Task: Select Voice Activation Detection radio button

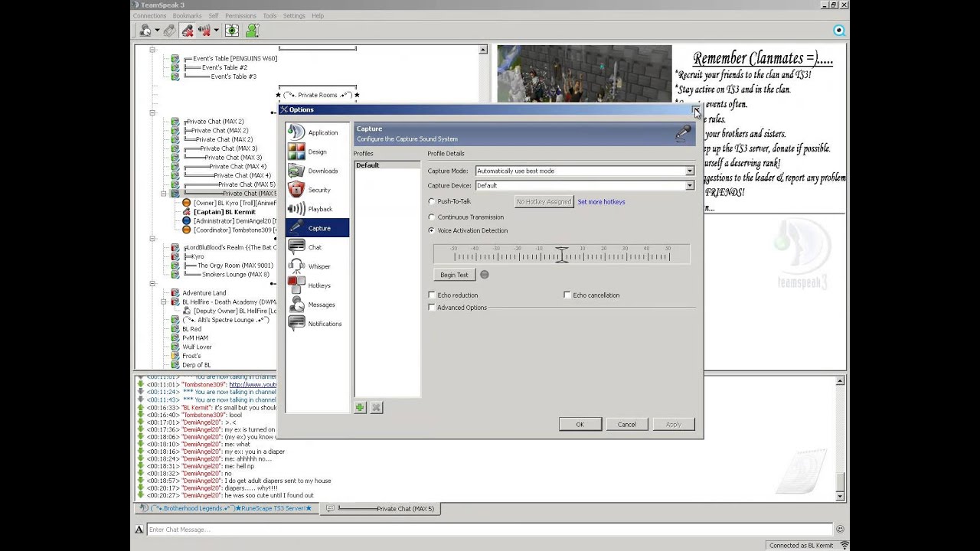Action: pos(432,230)
